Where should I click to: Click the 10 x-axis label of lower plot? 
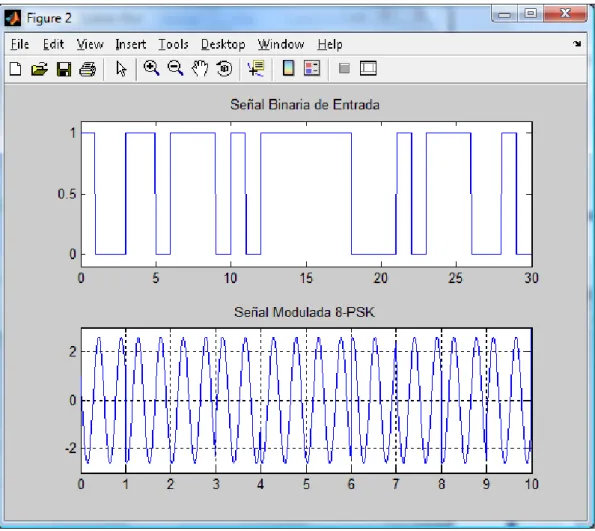531,484
